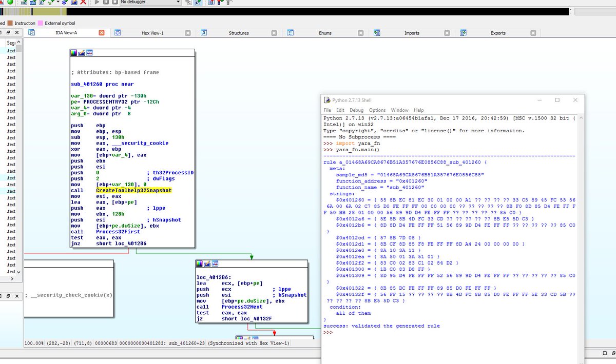Close the Exports tab
Image resolution: width=616 pixels, height=364 pixels.
[x=532, y=33]
